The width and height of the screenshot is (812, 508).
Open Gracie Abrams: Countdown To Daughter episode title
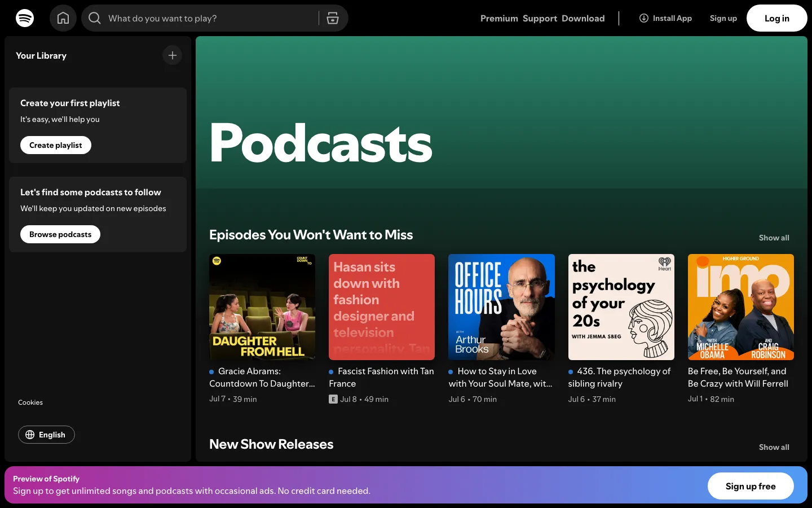tap(262, 377)
